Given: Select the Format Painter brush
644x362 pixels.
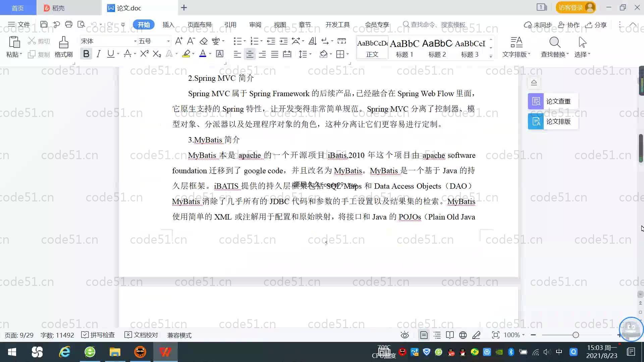Looking at the screenshot, I should pyautogui.click(x=64, y=42).
